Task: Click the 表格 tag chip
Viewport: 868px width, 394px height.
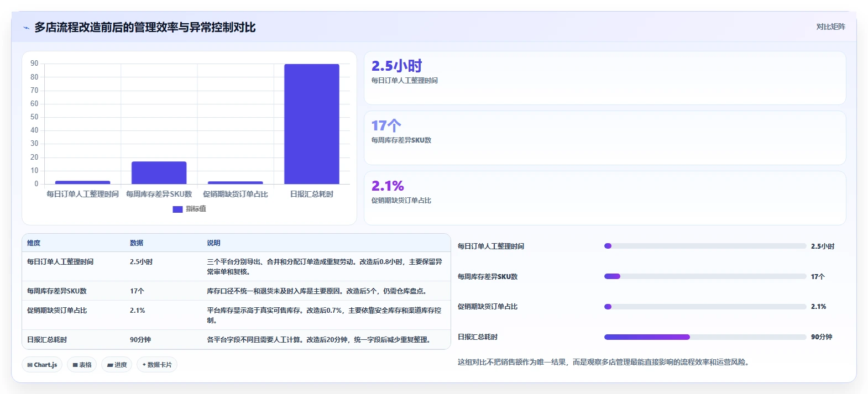Action: pyautogui.click(x=82, y=365)
